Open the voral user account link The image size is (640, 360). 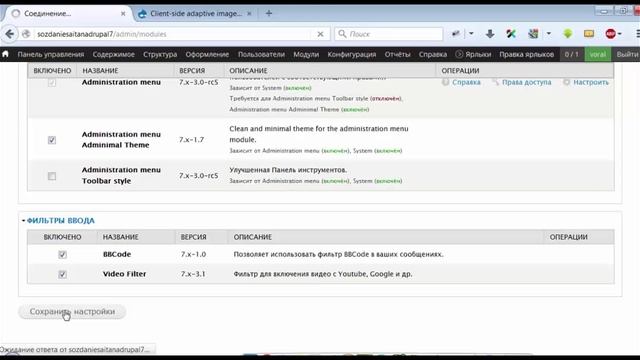click(598, 54)
